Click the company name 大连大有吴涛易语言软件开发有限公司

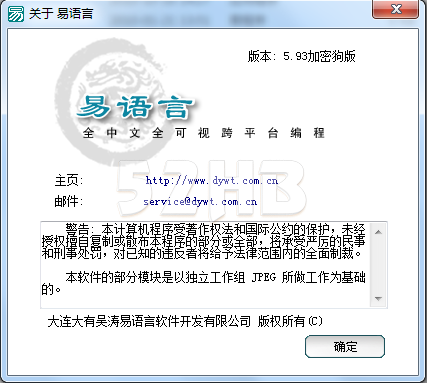point(149,321)
